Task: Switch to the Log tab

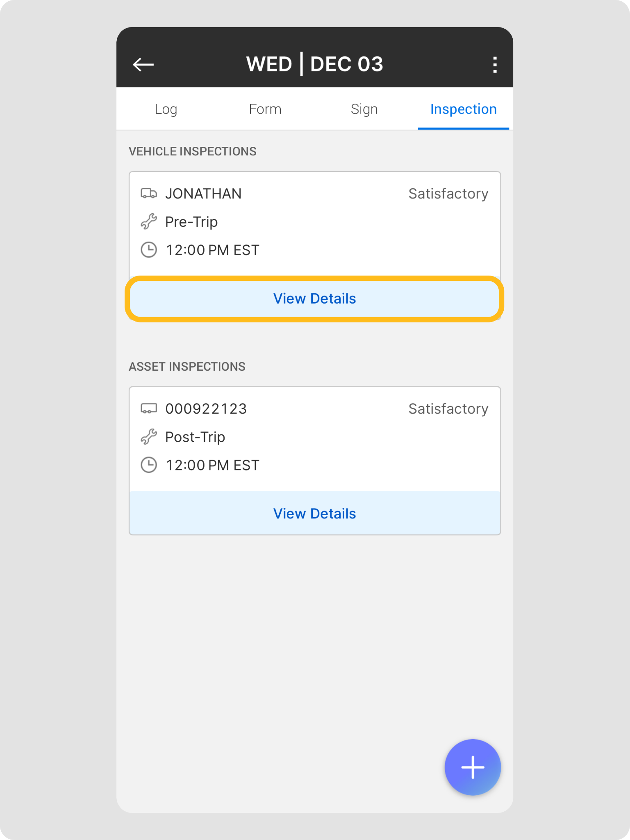Action: [166, 109]
